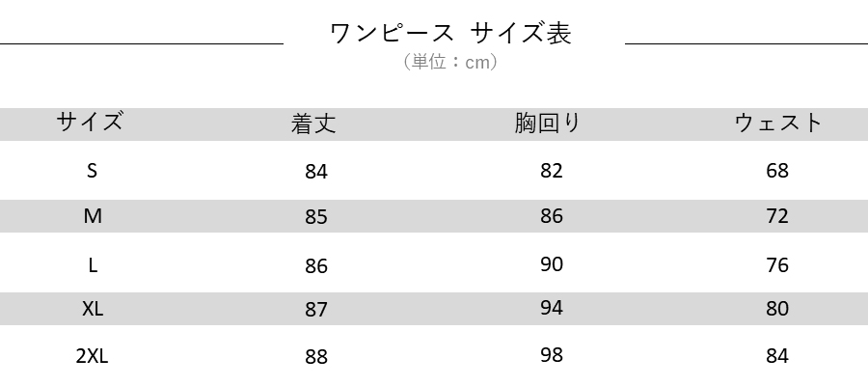Click the ウェスト value 72 for M
868x386 pixels.
click(777, 215)
